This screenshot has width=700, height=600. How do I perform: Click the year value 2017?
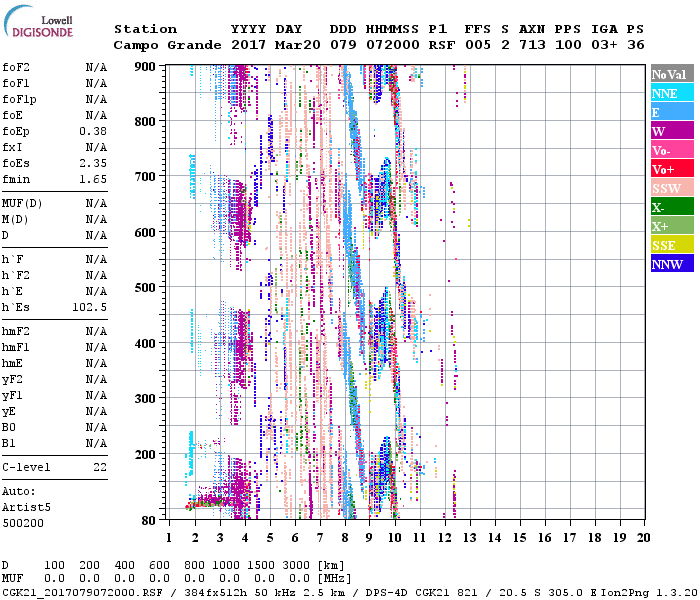point(248,45)
